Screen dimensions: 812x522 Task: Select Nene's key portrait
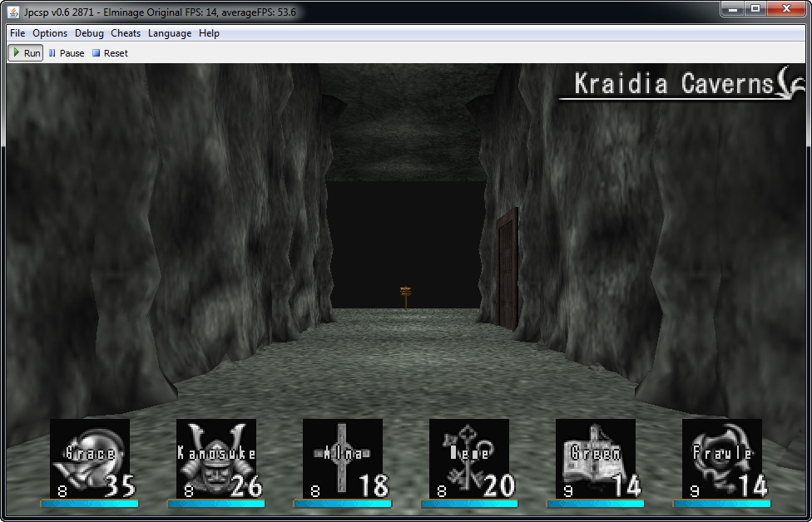click(468, 458)
